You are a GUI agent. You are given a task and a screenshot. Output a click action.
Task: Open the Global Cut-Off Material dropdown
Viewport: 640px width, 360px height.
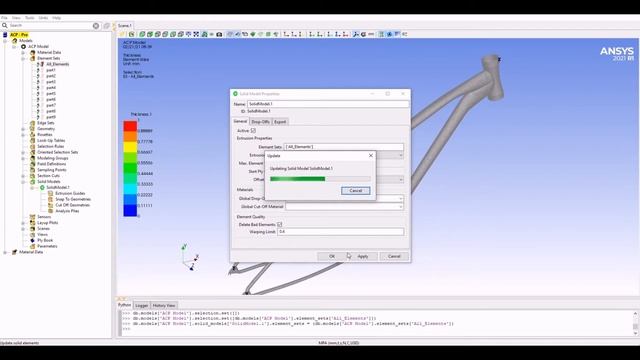tap(400, 207)
